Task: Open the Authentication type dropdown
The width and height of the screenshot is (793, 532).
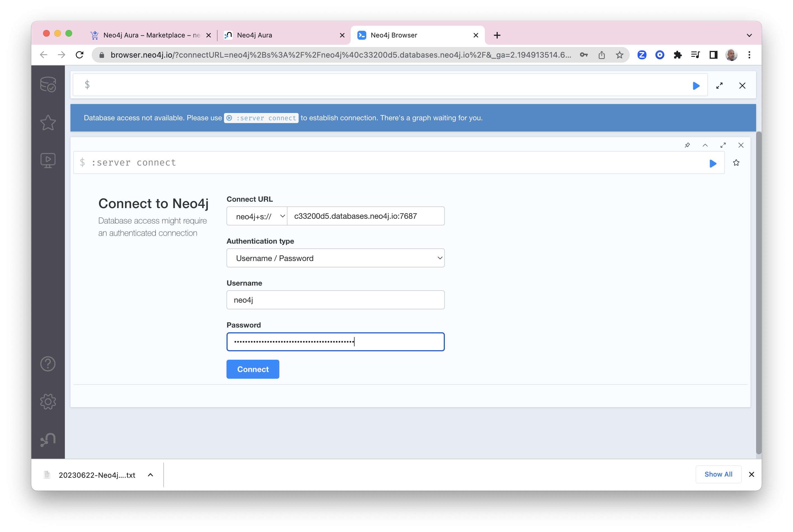Action: click(x=335, y=258)
